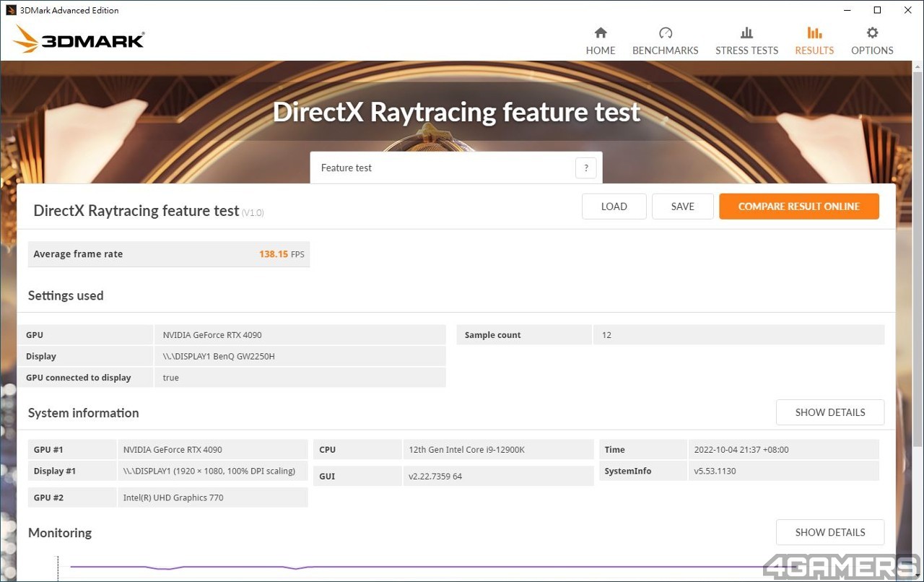
Task: Open the OPTIONS tab
Action: pyautogui.click(x=872, y=41)
